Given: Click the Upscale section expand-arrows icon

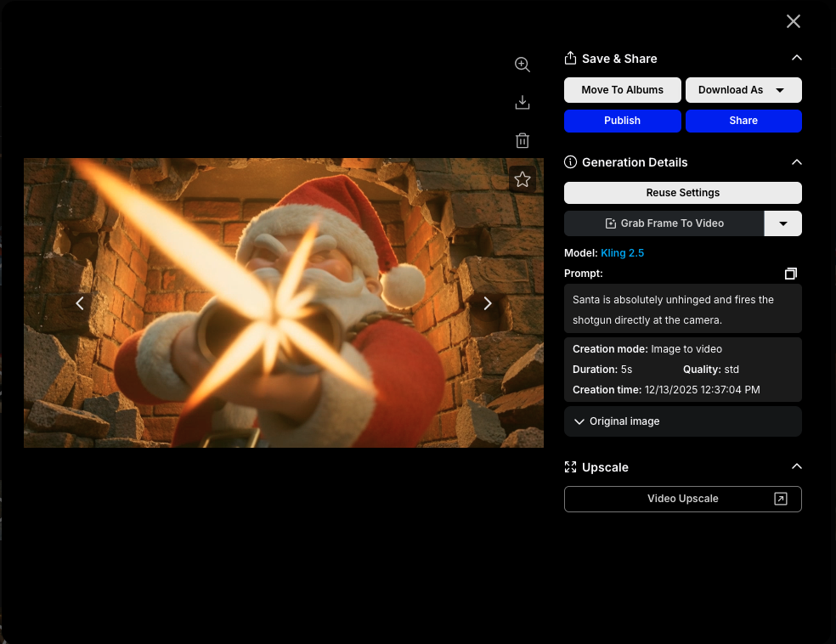Looking at the screenshot, I should point(570,467).
